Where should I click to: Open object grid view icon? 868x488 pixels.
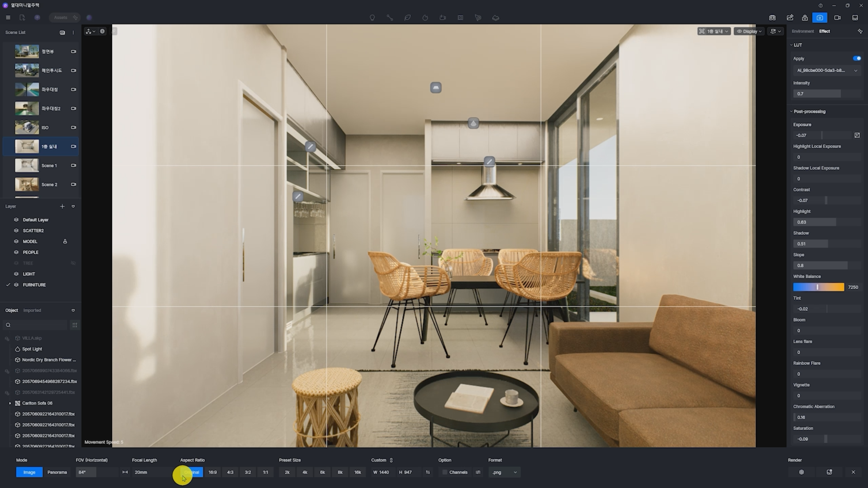tap(75, 325)
